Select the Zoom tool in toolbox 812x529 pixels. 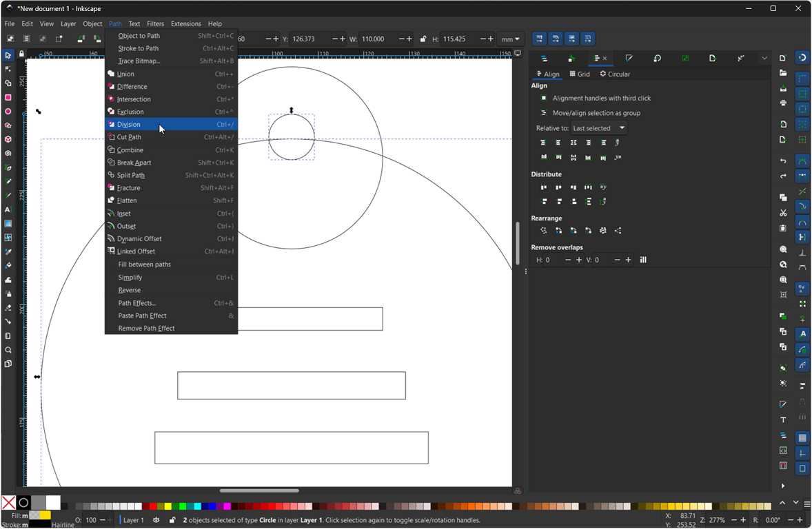coord(8,350)
